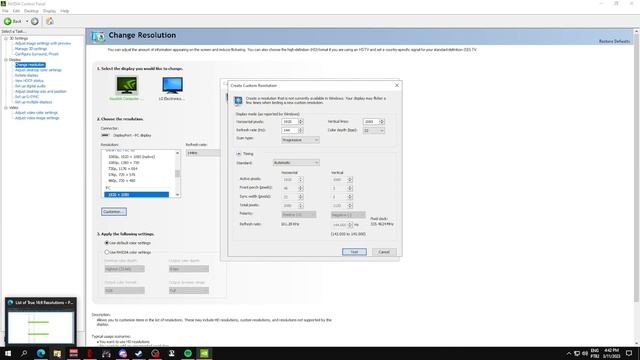The height and width of the screenshot is (360, 640).
Task: Open Adjust desktop size and position
Action: click(x=40, y=91)
